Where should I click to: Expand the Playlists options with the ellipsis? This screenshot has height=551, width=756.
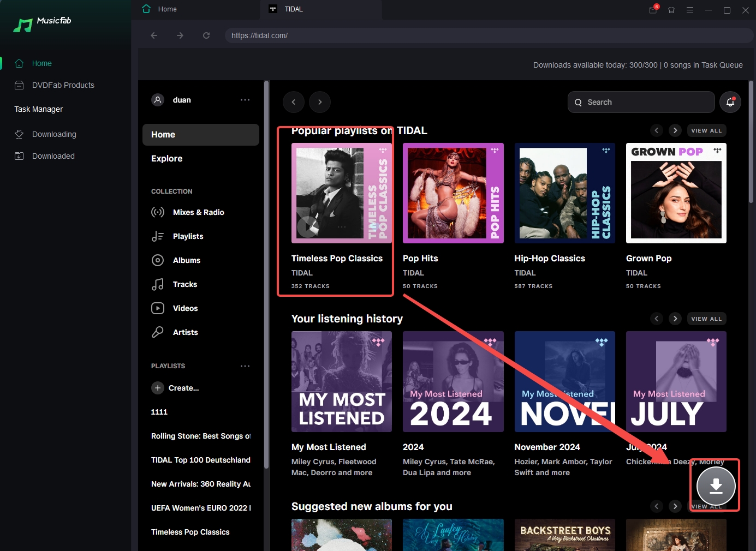pos(245,366)
